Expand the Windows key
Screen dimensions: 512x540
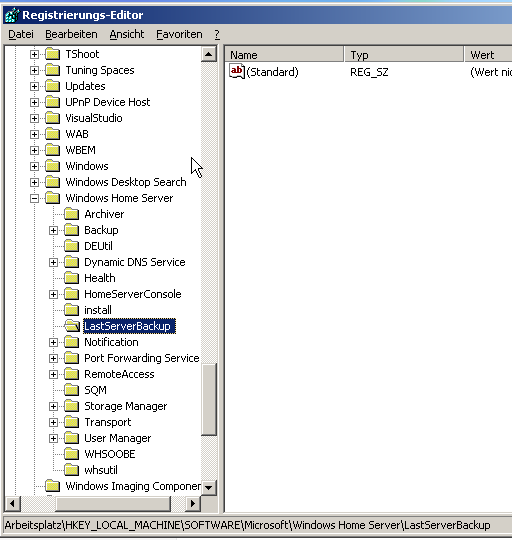coord(34,166)
